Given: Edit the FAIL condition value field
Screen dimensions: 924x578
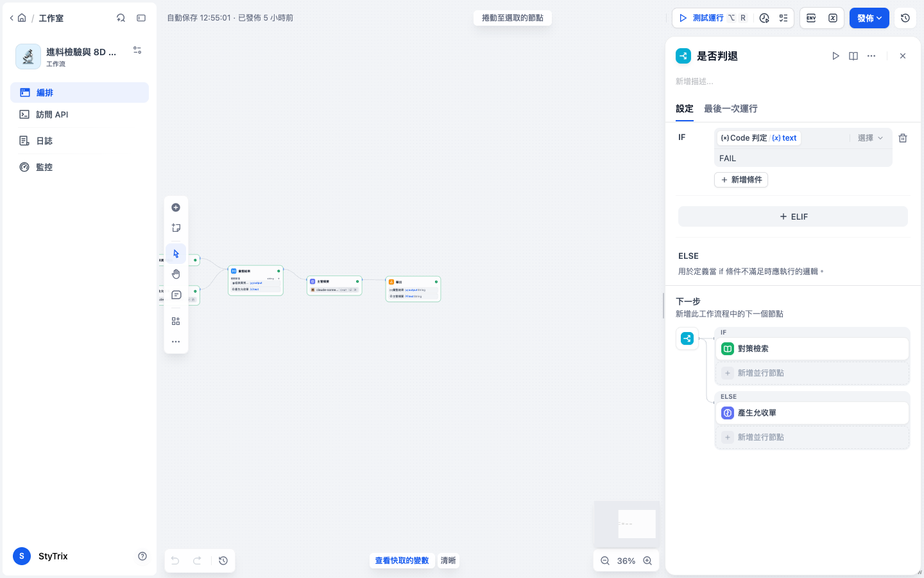Looking at the screenshot, I should pos(803,158).
